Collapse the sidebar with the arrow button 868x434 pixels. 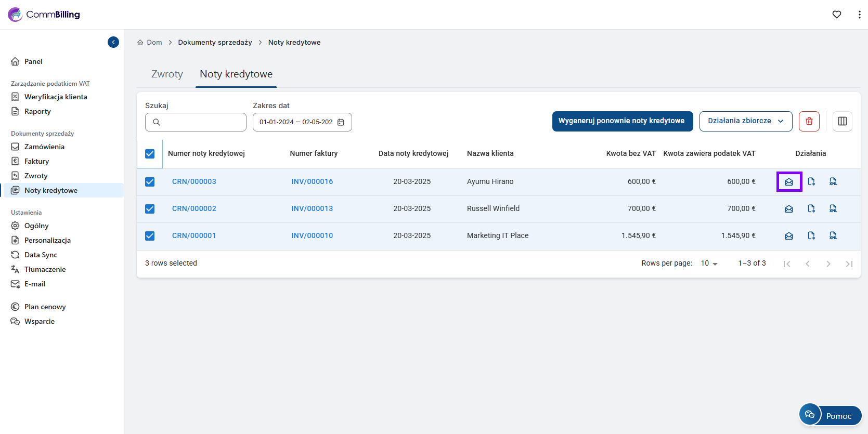tap(113, 42)
